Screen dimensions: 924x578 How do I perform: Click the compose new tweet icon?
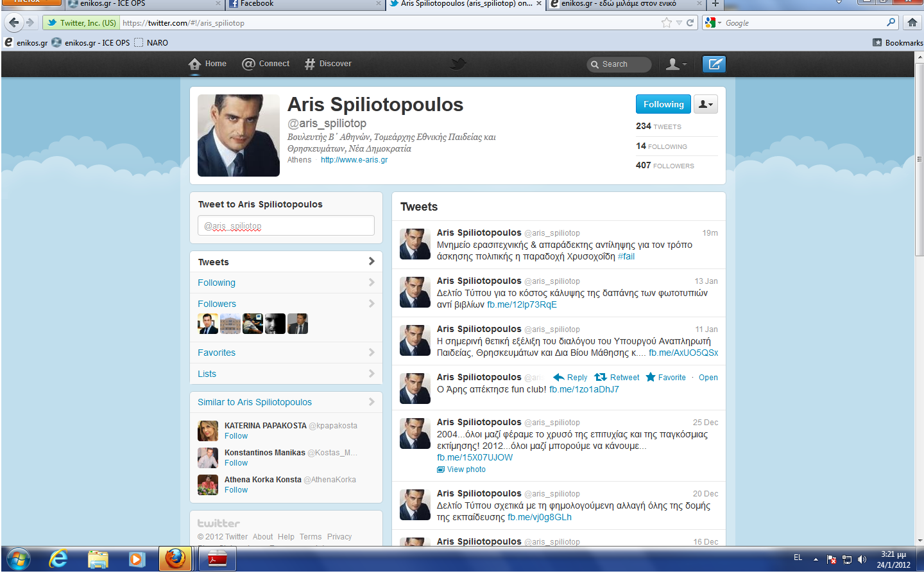[714, 64]
